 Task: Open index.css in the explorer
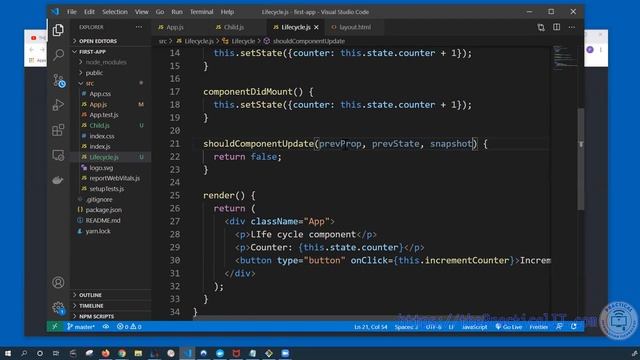click(111, 136)
